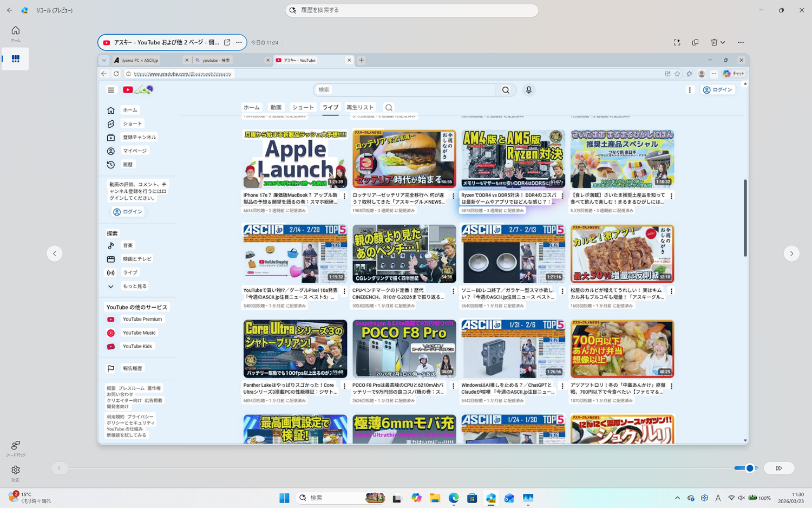Click the timeline slider handle

[750, 468]
